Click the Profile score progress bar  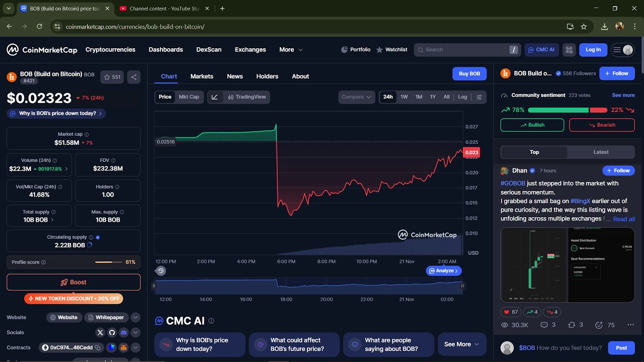108,262
